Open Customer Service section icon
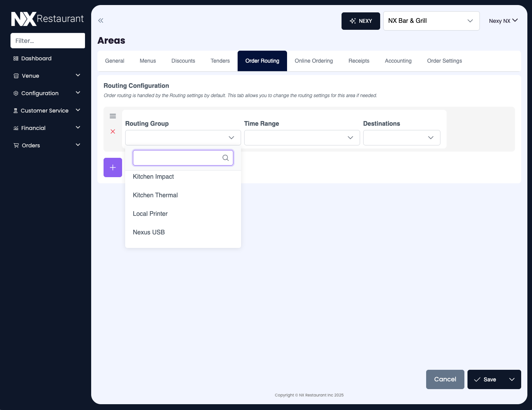The width and height of the screenshot is (532, 410). [x=15, y=111]
